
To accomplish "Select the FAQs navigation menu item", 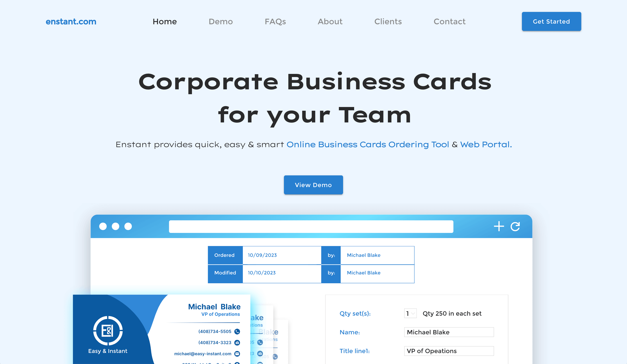I will tap(275, 21).
